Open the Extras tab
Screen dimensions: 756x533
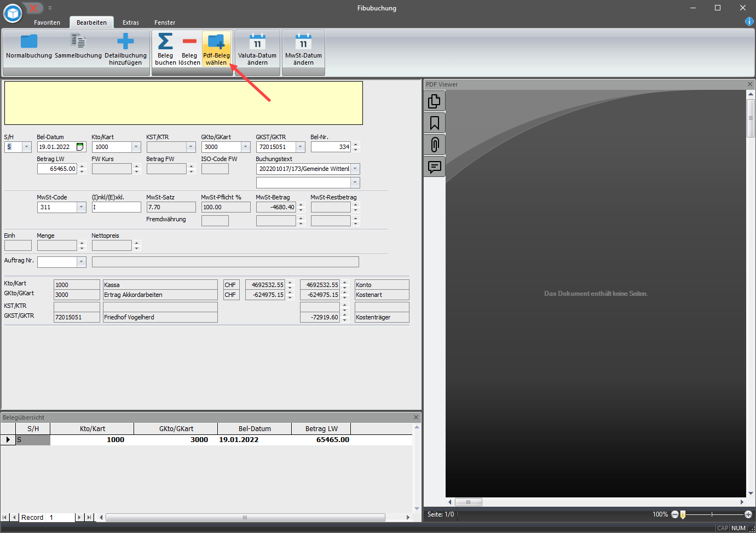pos(131,22)
